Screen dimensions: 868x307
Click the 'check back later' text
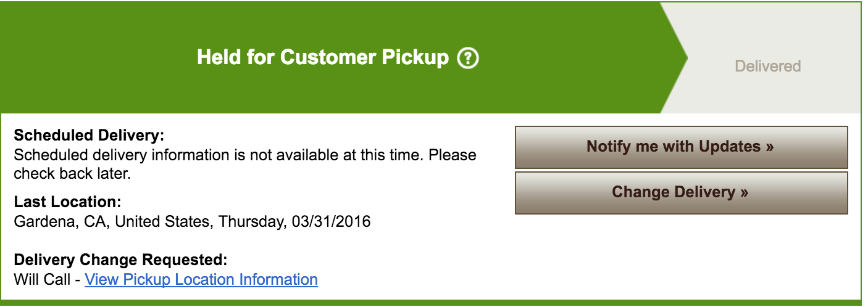pyautogui.click(x=72, y=174)
